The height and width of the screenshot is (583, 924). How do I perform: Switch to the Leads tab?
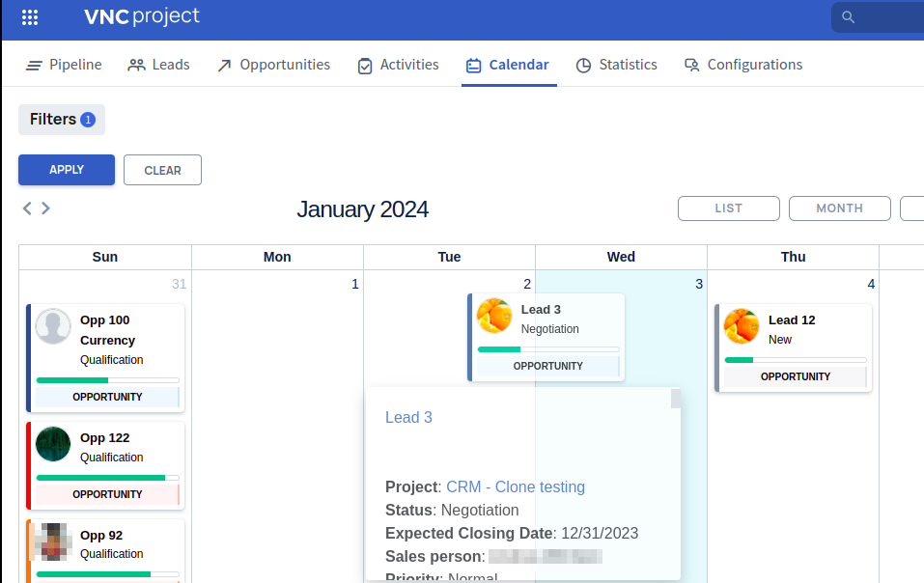[158, 65]
